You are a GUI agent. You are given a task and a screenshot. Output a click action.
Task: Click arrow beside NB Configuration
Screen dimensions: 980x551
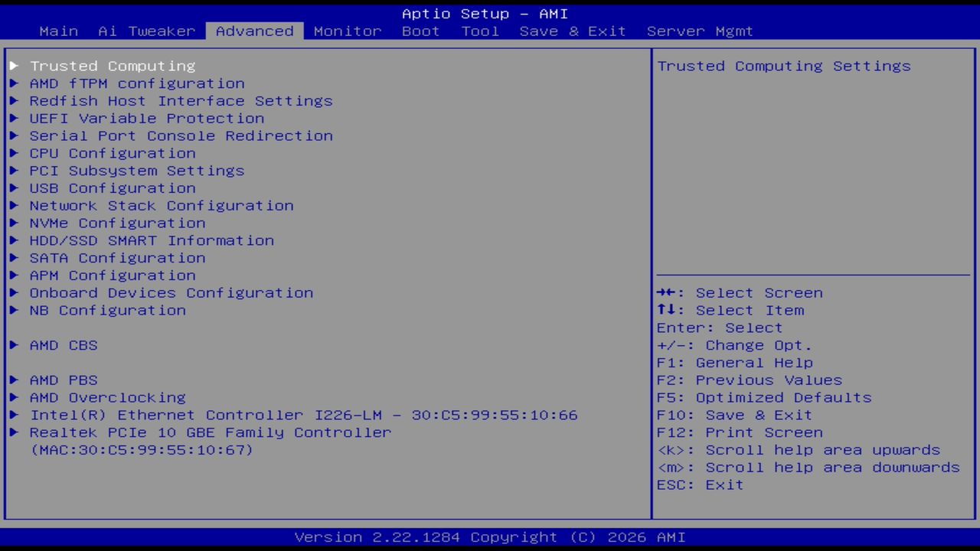tap(14, 311)
